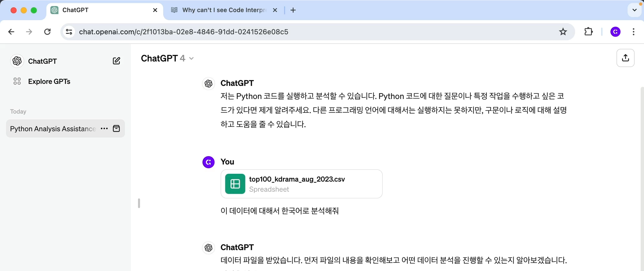Open a new browser tab

pyautogui.click(x=293, y=10)
